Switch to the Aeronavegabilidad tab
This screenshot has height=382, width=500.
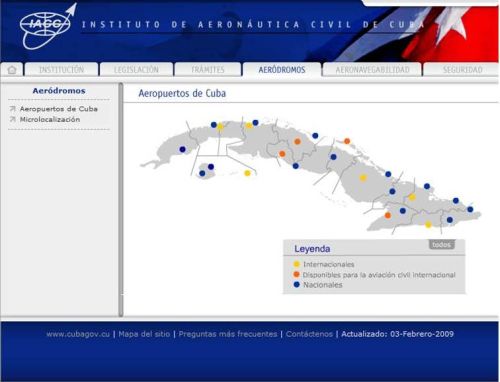click(372, 70)
